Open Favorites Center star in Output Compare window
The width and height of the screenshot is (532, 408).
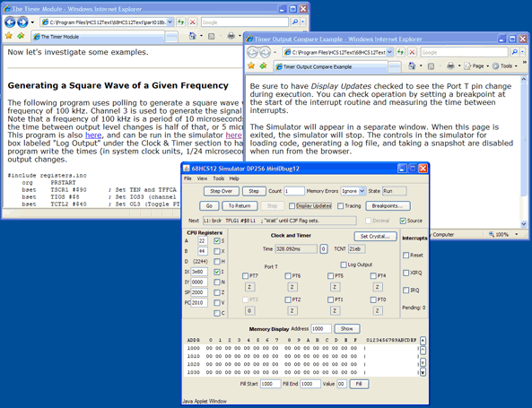click(251, 65)
